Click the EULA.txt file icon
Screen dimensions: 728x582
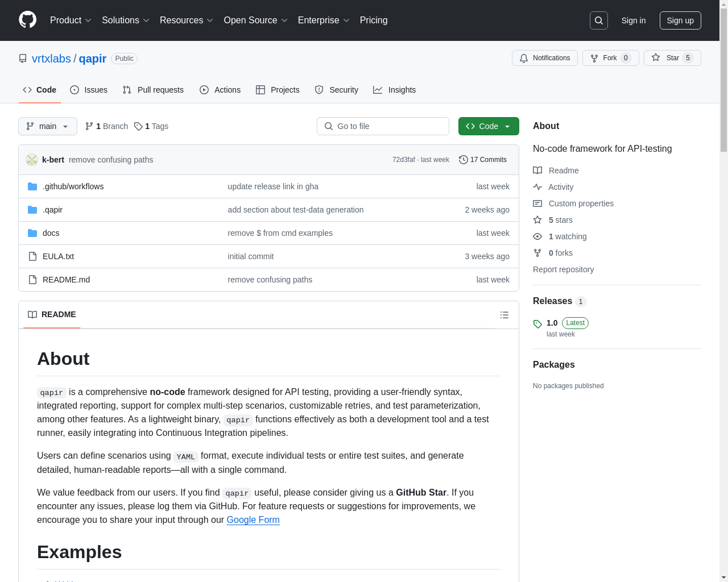pyautogui.click(x=32, y=256)
